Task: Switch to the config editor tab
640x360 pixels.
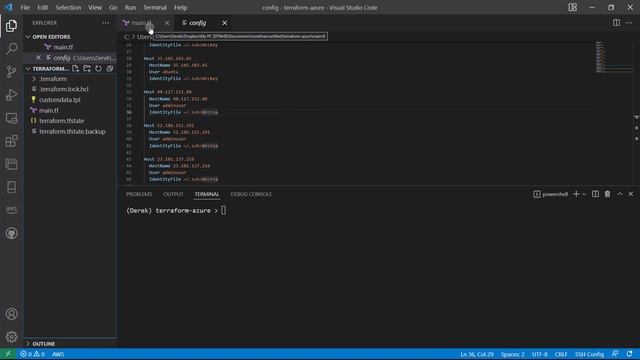Action: [198, 23]
